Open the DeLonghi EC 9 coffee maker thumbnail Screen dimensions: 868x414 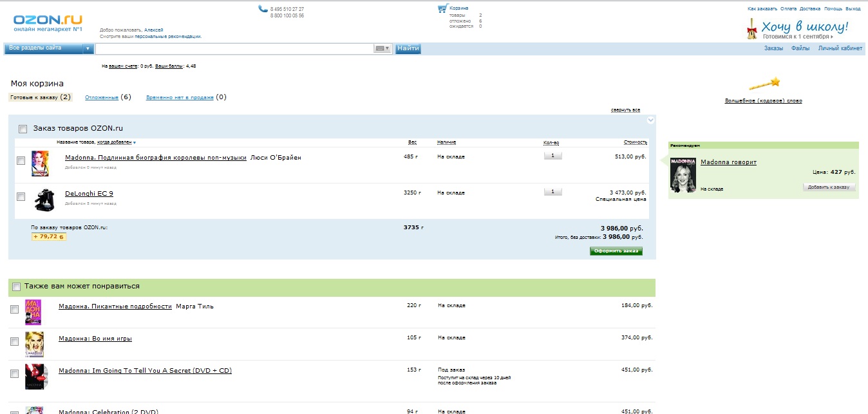click(x=43, y=200)
